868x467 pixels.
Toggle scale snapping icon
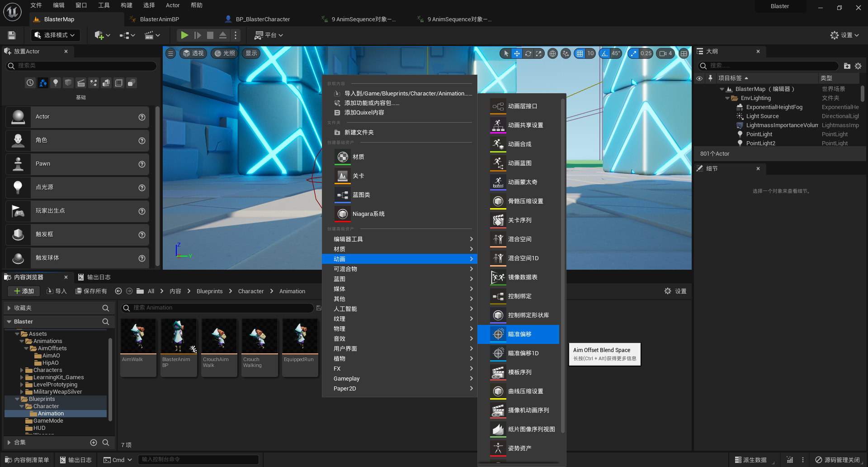point(633,53)
